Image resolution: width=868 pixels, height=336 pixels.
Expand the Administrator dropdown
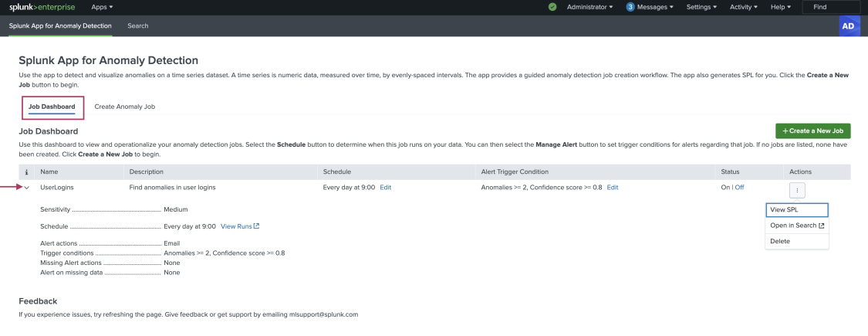(x=589, y=7)
